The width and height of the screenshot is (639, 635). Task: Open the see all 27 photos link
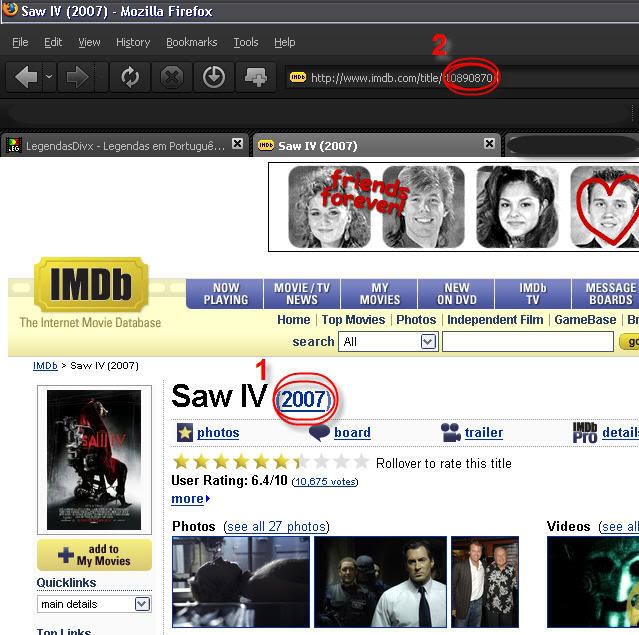pyautogui.click(x=276, y=527)
